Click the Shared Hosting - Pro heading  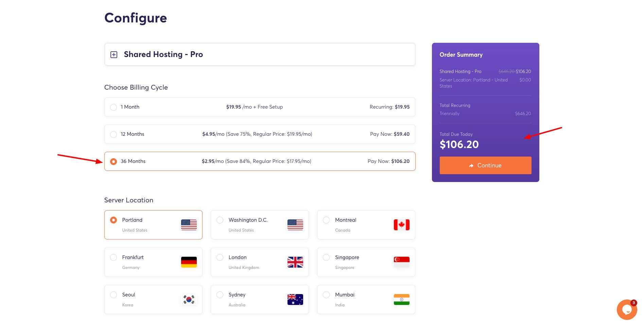click(x=163, y=54)
